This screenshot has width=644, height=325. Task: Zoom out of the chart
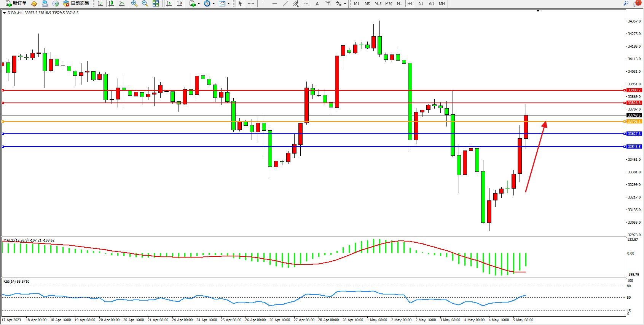coord(145,3)
